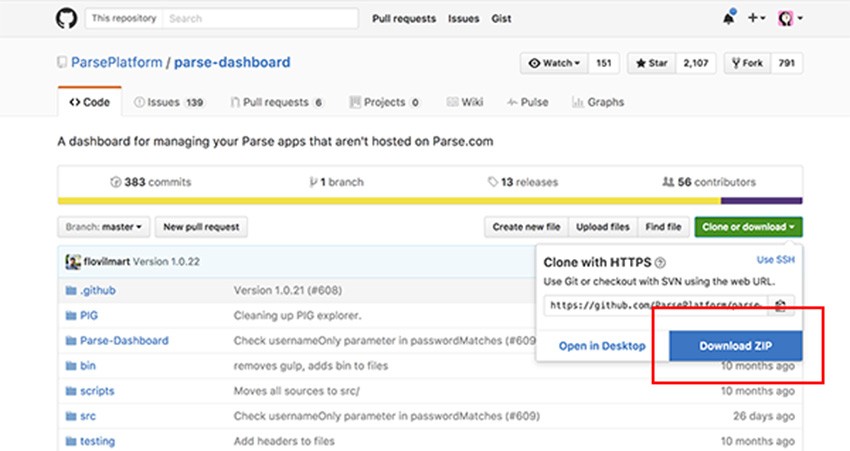Open the ParsePlatform organization link
Screen dimensions: 850x451
(x=117, y=62)
